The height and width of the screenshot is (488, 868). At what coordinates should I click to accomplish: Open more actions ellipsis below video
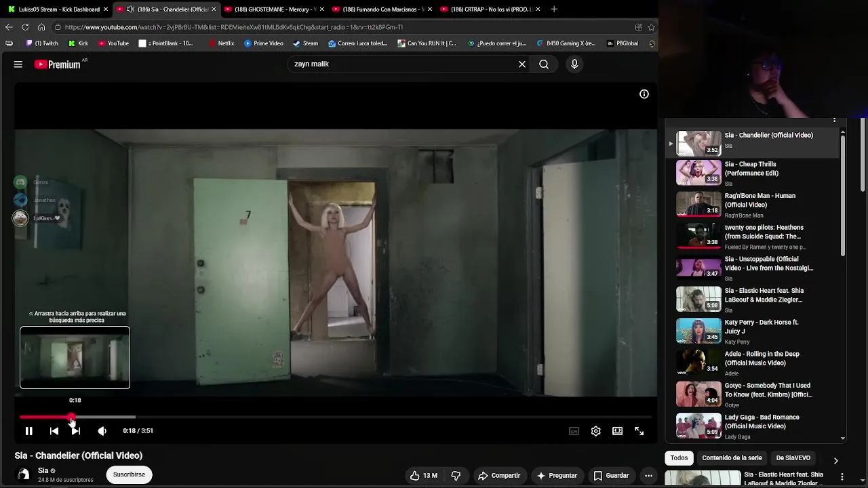(648, 476)
